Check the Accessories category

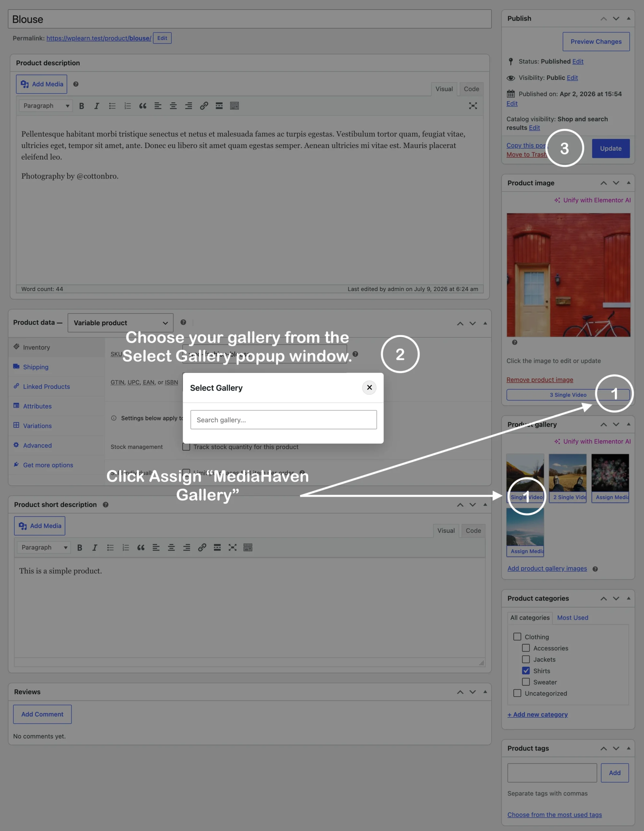click(x=526, y=648)
